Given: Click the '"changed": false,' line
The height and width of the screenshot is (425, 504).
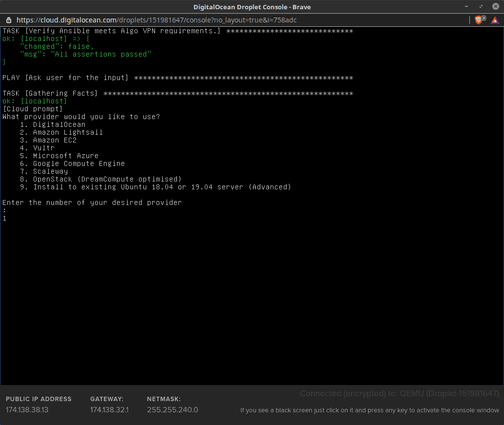Looking at the screenshot, I should (57, 47).
